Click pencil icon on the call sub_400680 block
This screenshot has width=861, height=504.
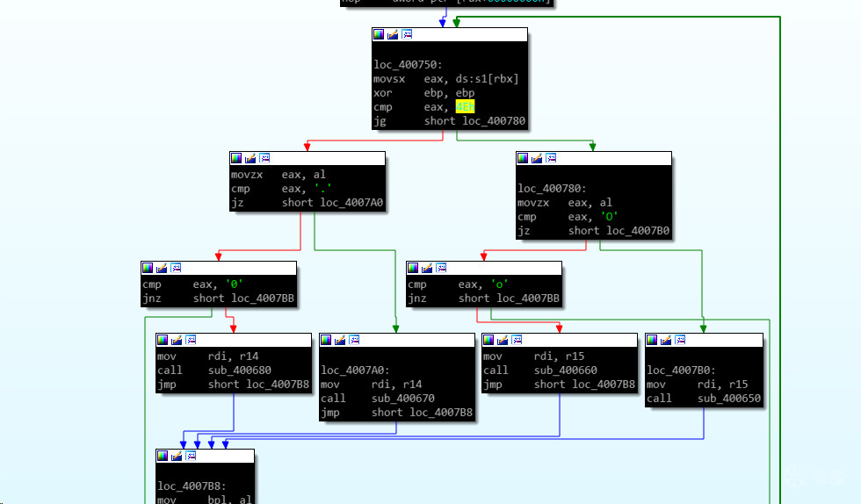[x=177, y=340]
